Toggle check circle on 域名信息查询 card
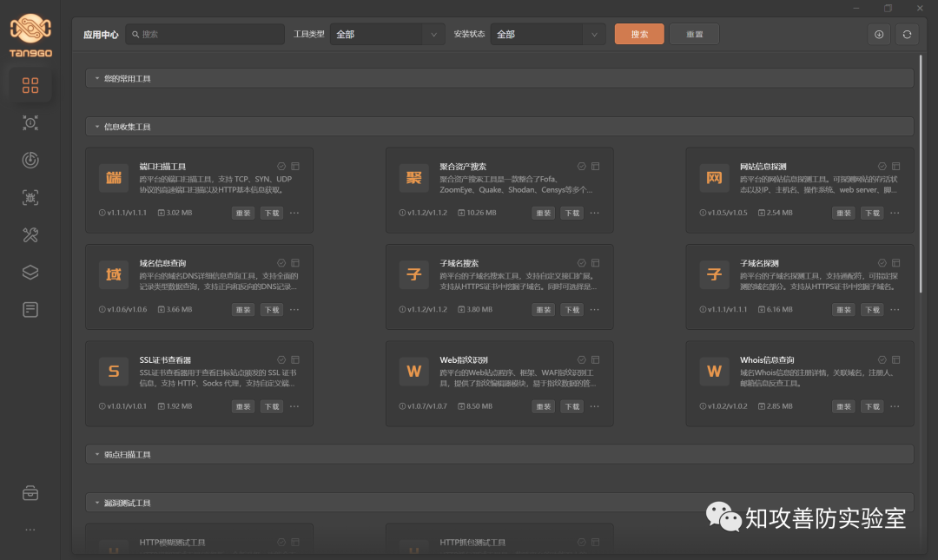The width and height of the screenshot is (938, 560). coord(281,263)
